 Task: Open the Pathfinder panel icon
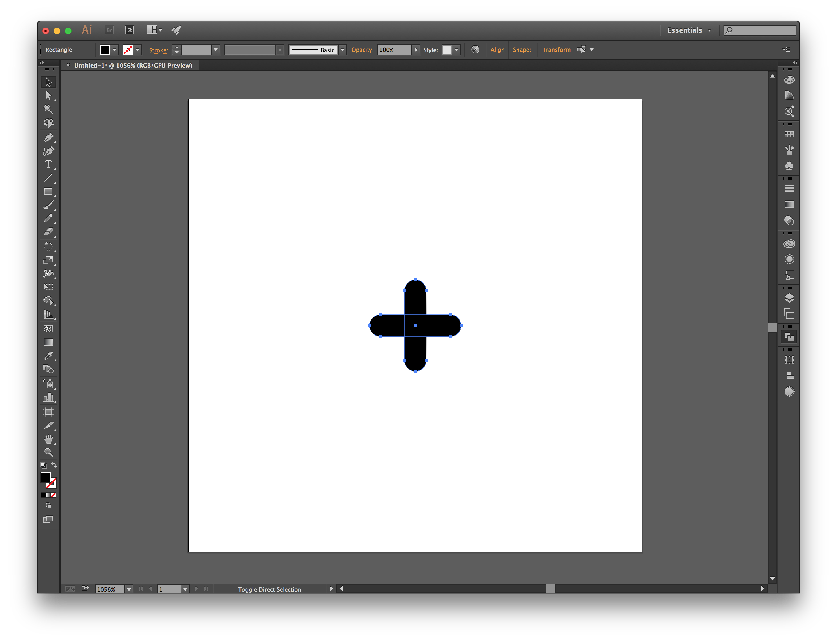pyautogui.click(x=789, y=337)
